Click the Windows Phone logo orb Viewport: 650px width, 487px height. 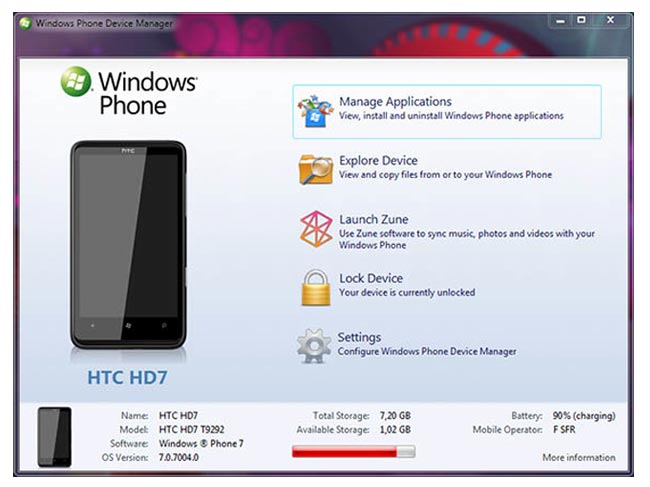(x=76, y=81)
